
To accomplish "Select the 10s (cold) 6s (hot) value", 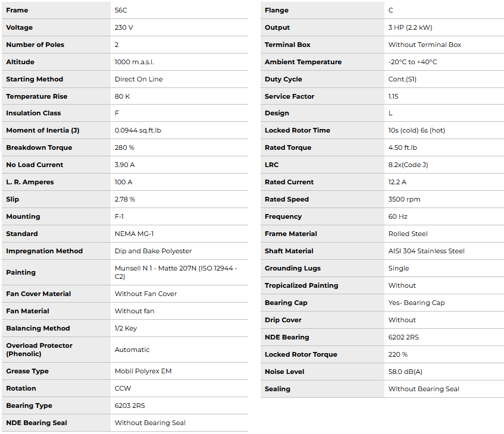I will click(x=417, y=130).
